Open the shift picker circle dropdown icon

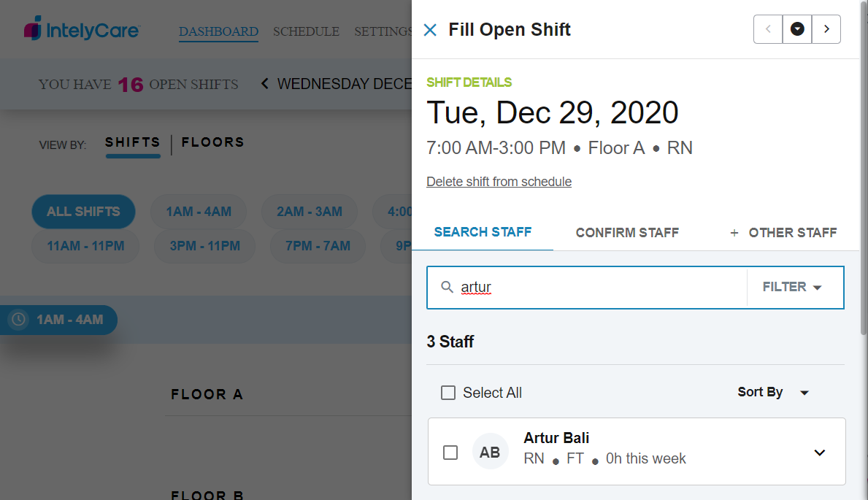pyautogui.click(x=797, y=29)
